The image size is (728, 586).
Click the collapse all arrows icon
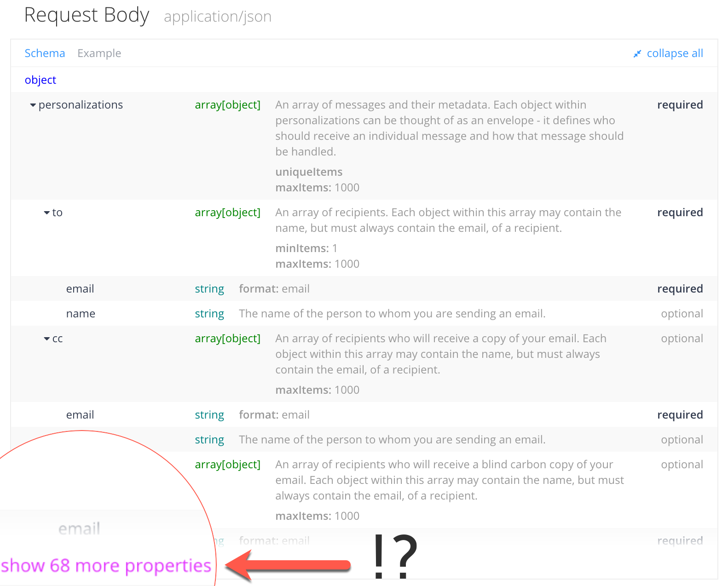coord(637,54)
